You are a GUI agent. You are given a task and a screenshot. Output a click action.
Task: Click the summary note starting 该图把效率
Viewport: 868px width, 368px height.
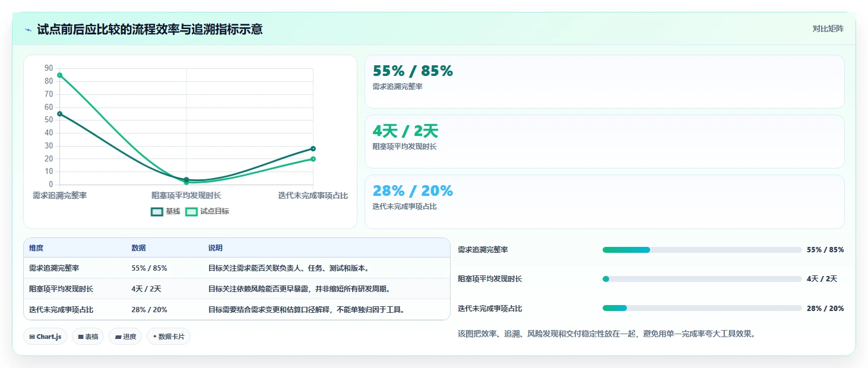point(607,334)
